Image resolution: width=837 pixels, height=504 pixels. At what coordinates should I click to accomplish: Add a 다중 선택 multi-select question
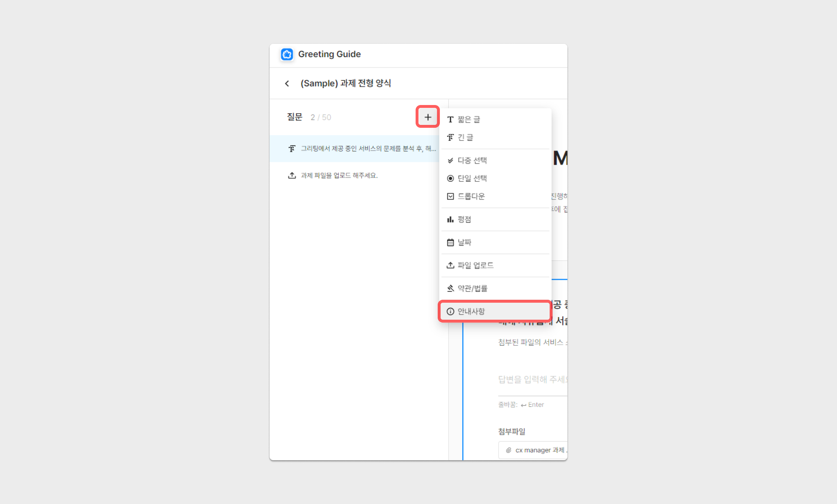[x=472, y=160]
